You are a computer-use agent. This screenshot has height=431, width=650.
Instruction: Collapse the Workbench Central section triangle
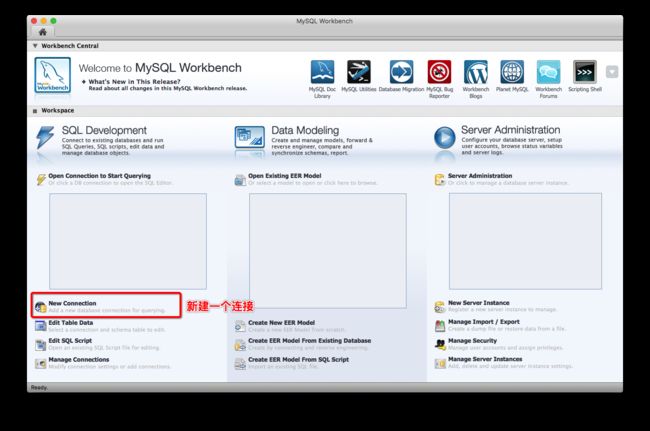[35, 46]
